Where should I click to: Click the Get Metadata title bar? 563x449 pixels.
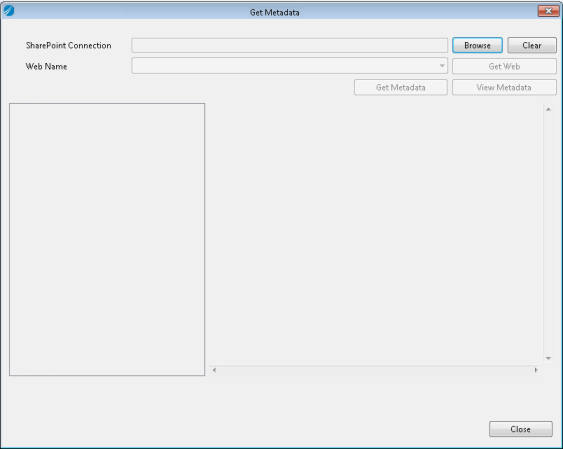(x=275, y=12)
